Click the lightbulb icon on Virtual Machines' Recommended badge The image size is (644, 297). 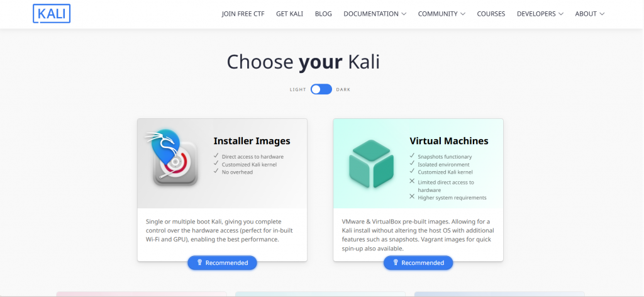(396, 263)
